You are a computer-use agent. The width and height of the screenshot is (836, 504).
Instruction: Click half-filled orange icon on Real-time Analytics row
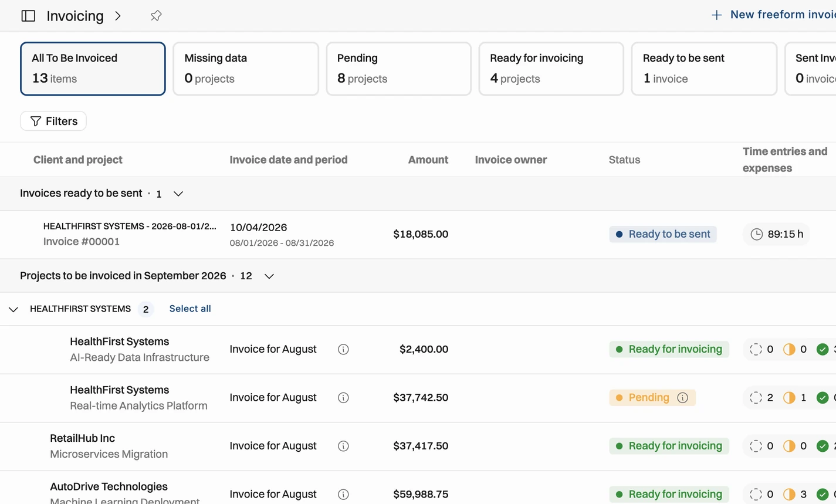click(789, 398)
